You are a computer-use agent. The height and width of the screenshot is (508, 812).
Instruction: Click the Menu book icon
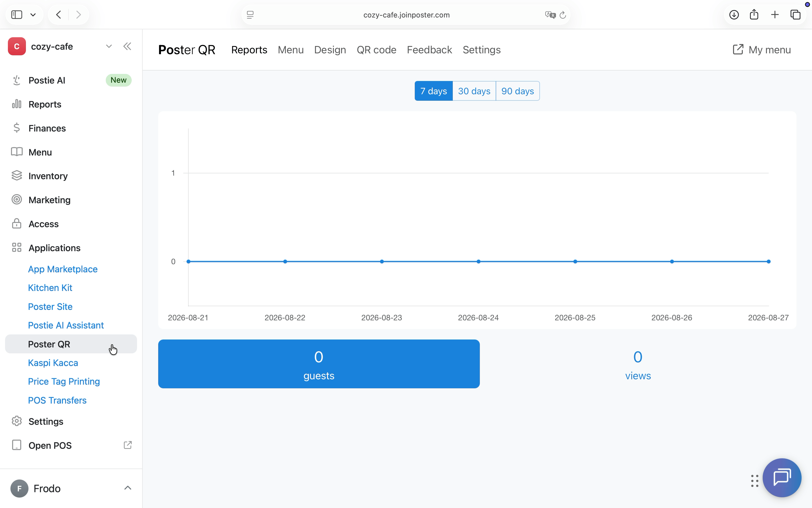click(x=17, y=152)
